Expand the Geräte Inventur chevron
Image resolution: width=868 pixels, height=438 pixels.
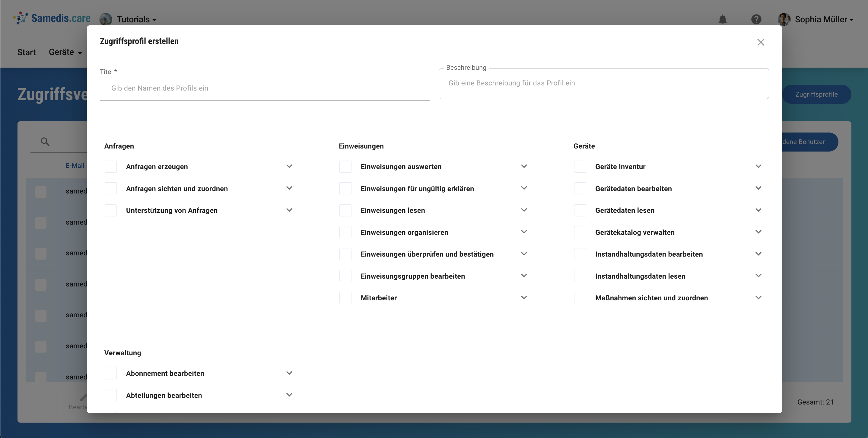(758, 166)
